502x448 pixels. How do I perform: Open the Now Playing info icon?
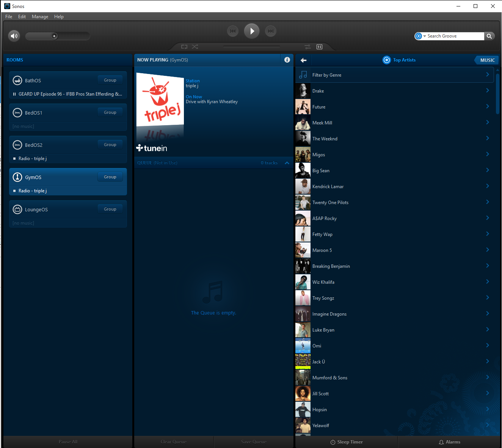pos(287,60)
